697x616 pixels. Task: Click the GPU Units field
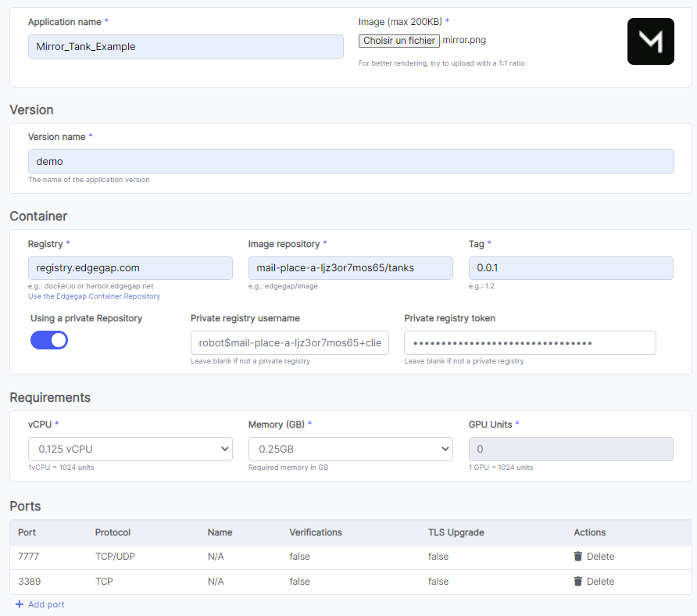(570, 449)
